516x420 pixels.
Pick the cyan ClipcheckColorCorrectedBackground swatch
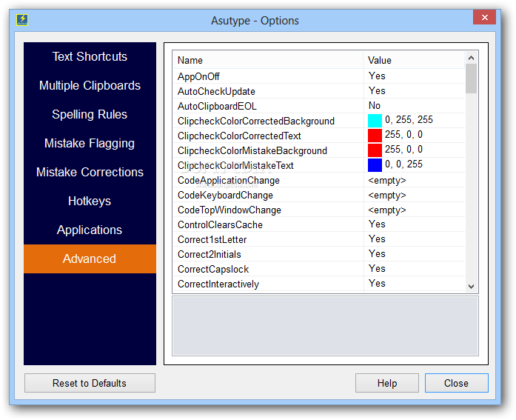tap(375, 121)
